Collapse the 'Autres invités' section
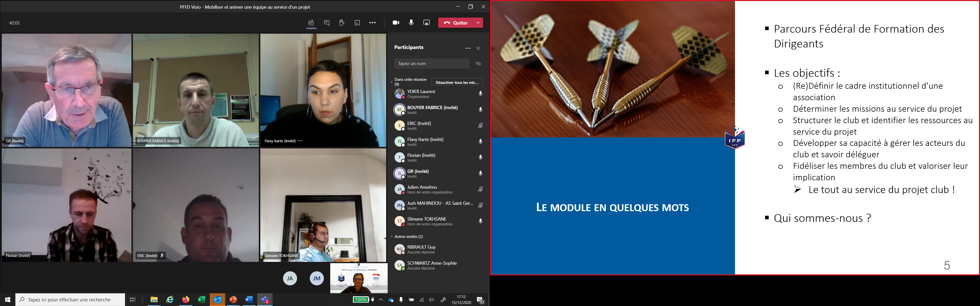980x306 pixels. (391, 237)
